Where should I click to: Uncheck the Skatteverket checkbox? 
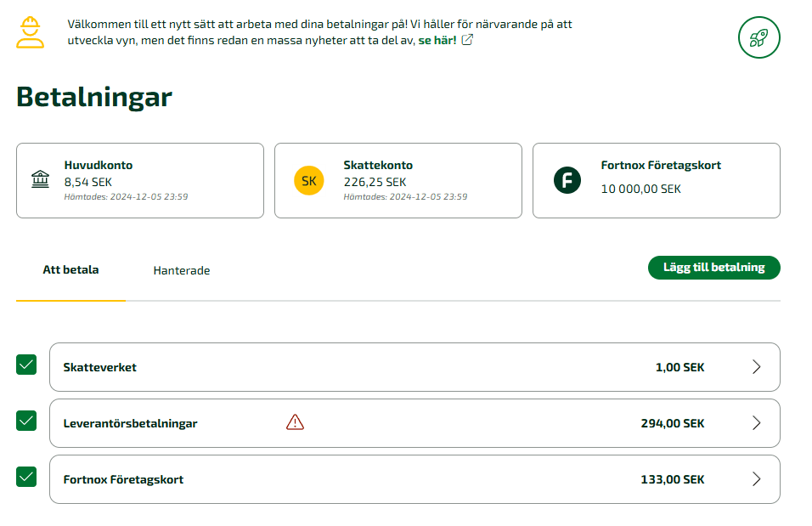coord(26,365)
